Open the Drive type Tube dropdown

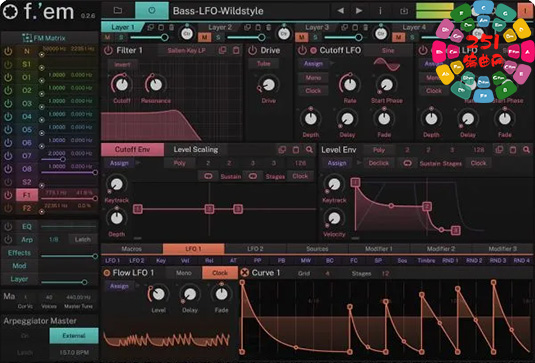click(263, 64)
